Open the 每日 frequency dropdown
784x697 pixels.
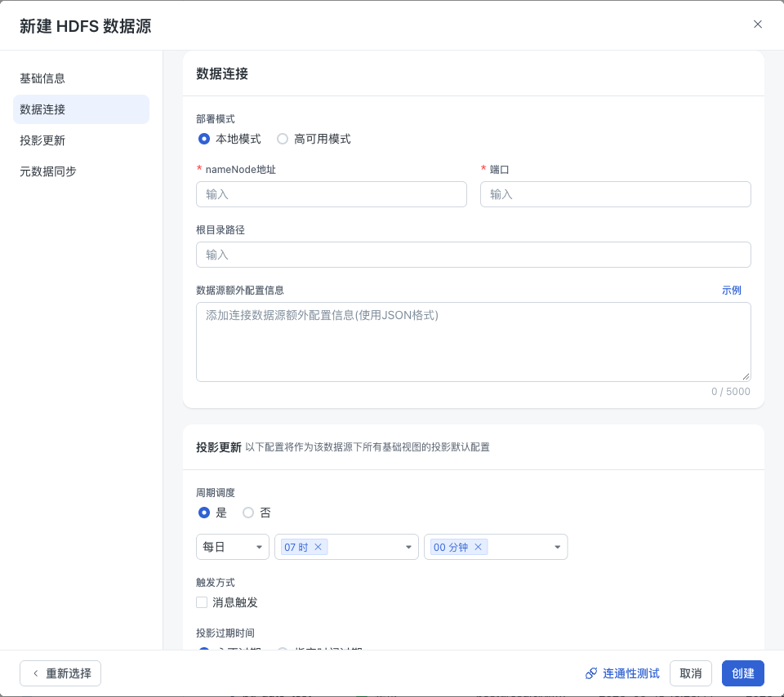point(233,547)
